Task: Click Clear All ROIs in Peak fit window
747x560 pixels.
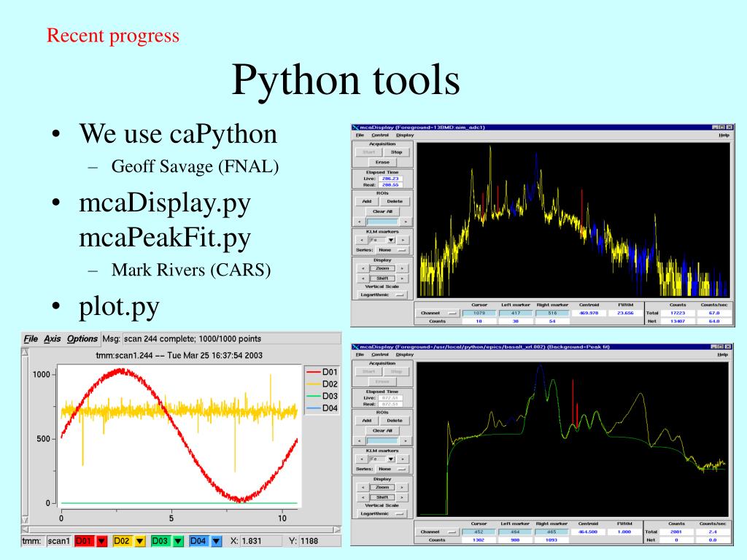Action: pyautogui.click(x=382, y=430)
